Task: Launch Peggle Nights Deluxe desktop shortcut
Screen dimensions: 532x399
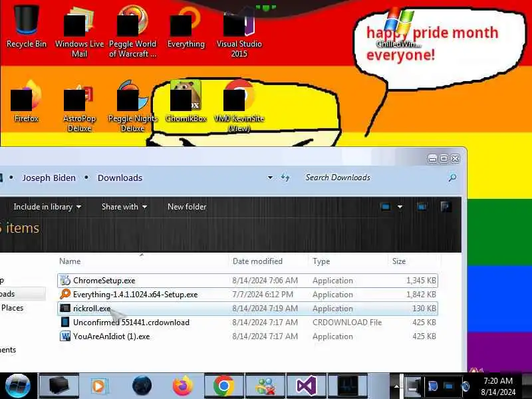Action: [x=132, y=106]
